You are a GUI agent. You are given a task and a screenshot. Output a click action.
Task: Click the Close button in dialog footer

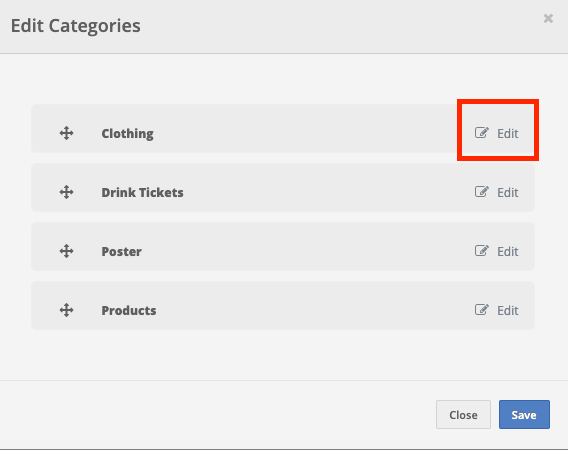[463, 414]
